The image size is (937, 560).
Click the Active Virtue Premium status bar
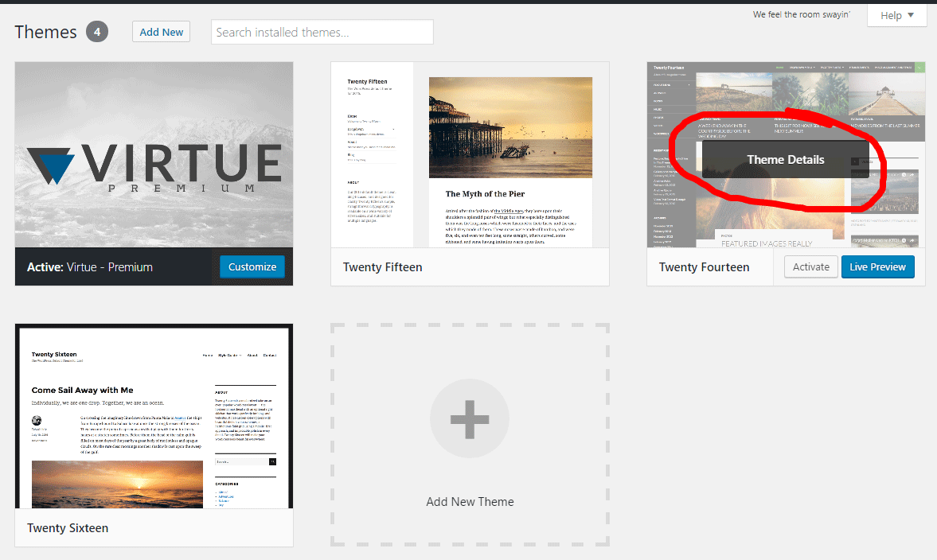coord(103,266)
